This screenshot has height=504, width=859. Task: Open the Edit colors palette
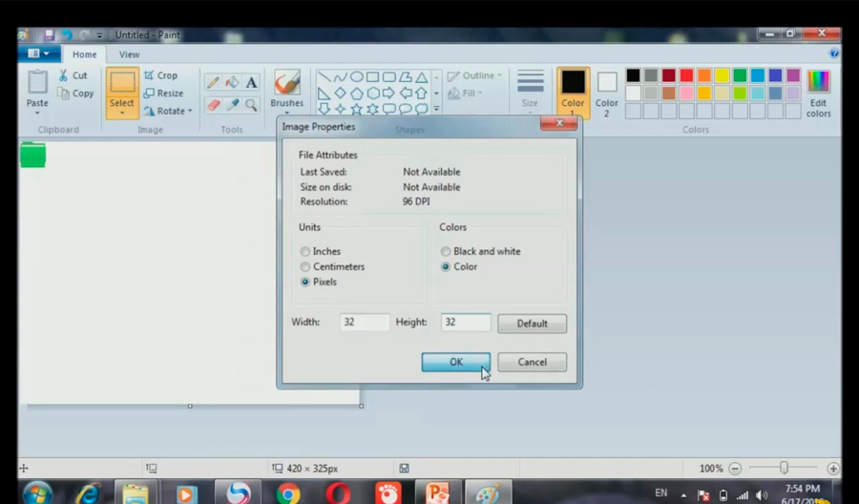[818, 94]
